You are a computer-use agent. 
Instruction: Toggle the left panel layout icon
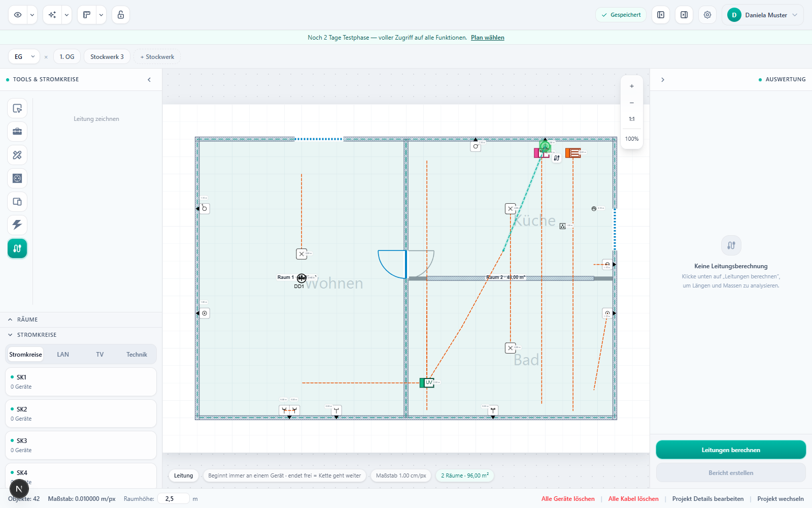click(661, 15)
